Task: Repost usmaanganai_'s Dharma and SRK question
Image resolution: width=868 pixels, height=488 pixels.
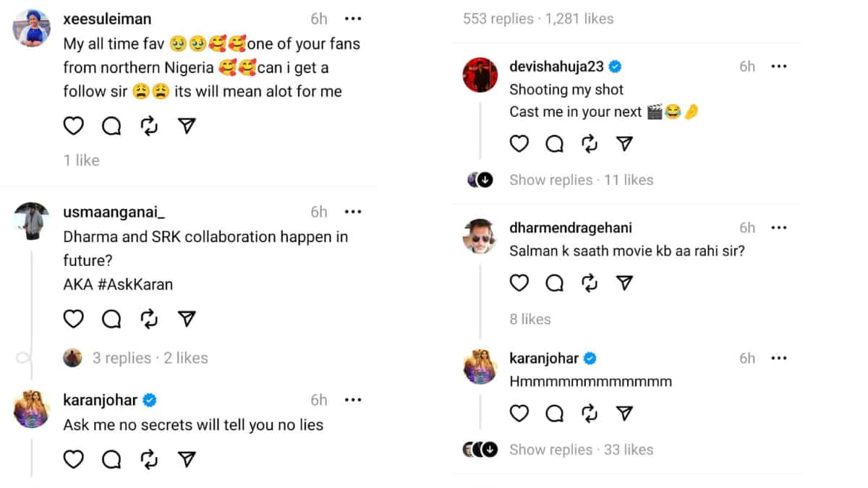Action: click(x=149, y=319)
